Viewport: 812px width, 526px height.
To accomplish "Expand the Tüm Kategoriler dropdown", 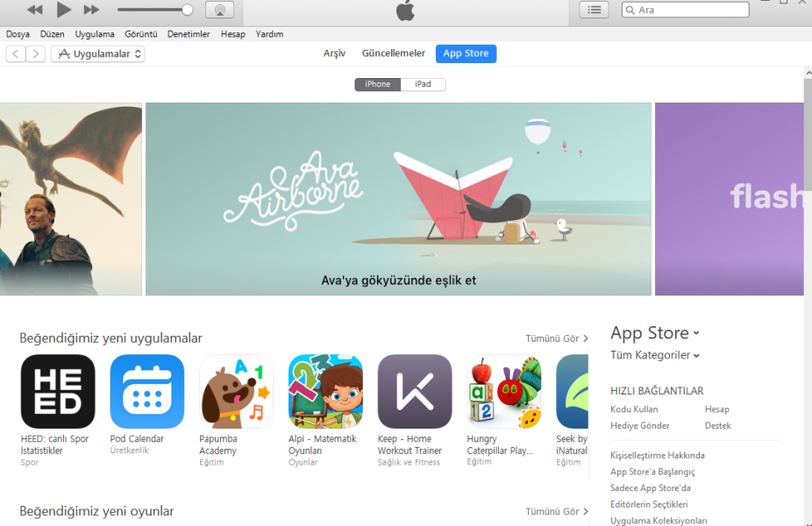I will (x=655, y=355).
